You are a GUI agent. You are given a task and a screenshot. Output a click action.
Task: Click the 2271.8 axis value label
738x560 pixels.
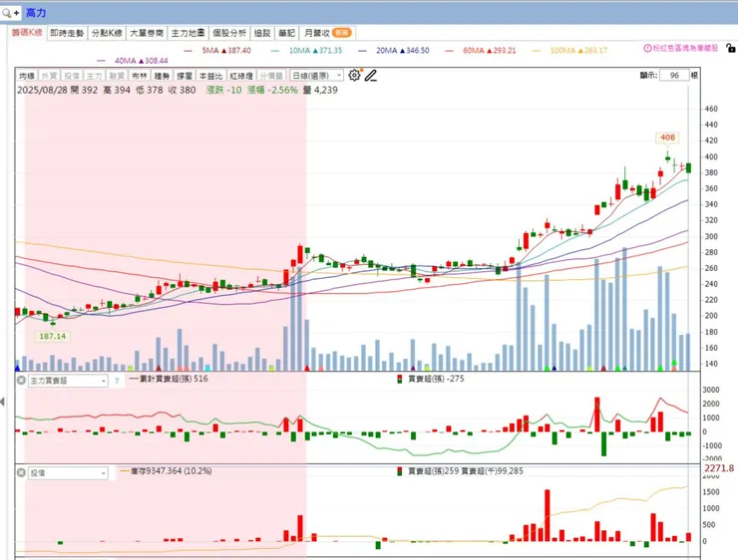click(x=719, y=468)
